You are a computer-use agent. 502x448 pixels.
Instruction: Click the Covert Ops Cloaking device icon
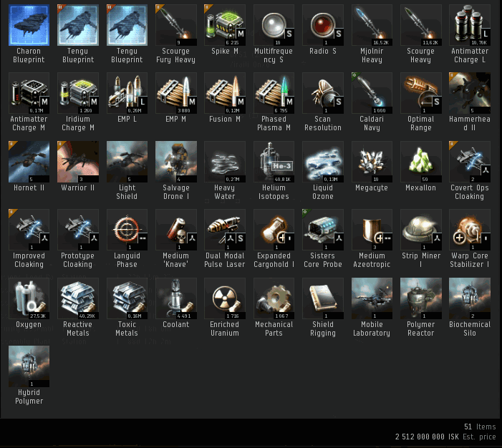point(470,162)
